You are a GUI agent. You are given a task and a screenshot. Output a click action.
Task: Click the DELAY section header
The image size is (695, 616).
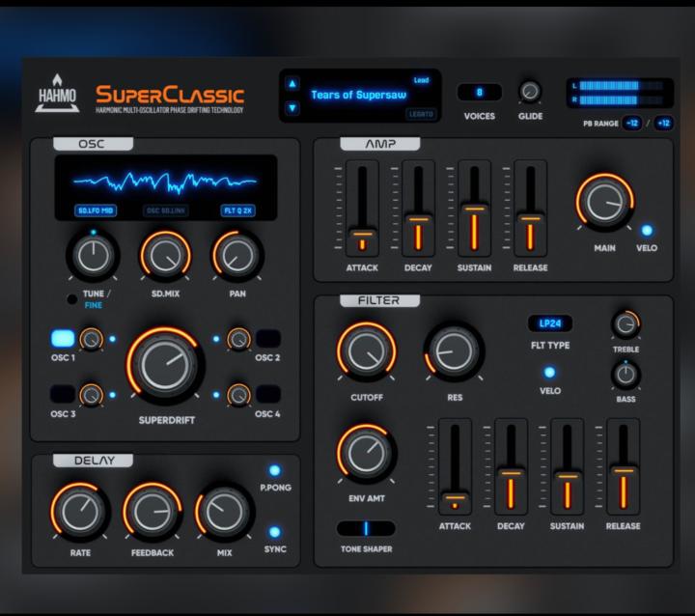coord(93,461)
